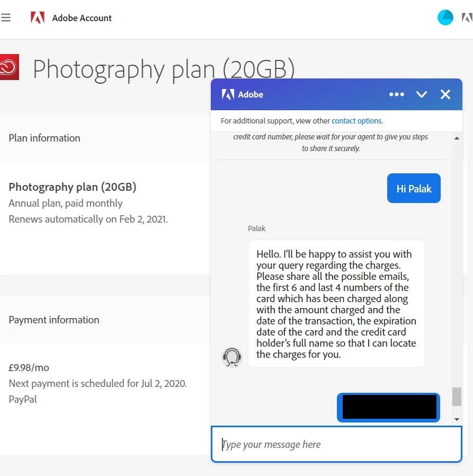Click the 'Photography plan (20GB)' page heading
473x476 pixels.
click(164, 69)
